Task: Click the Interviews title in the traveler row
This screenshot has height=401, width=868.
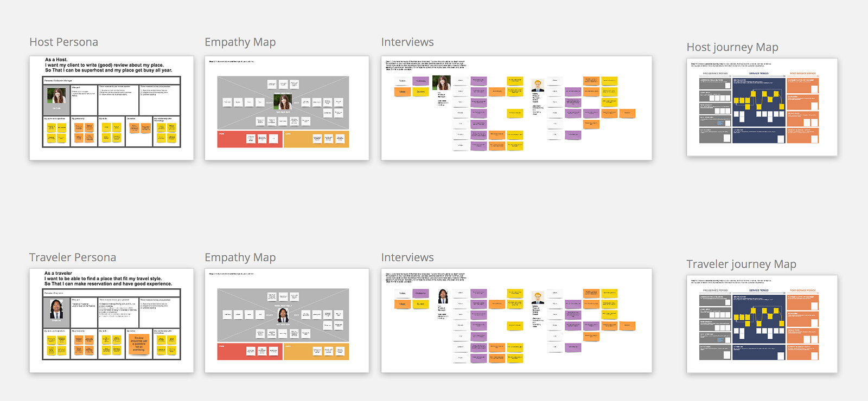Action: click(x=407, y=257)
